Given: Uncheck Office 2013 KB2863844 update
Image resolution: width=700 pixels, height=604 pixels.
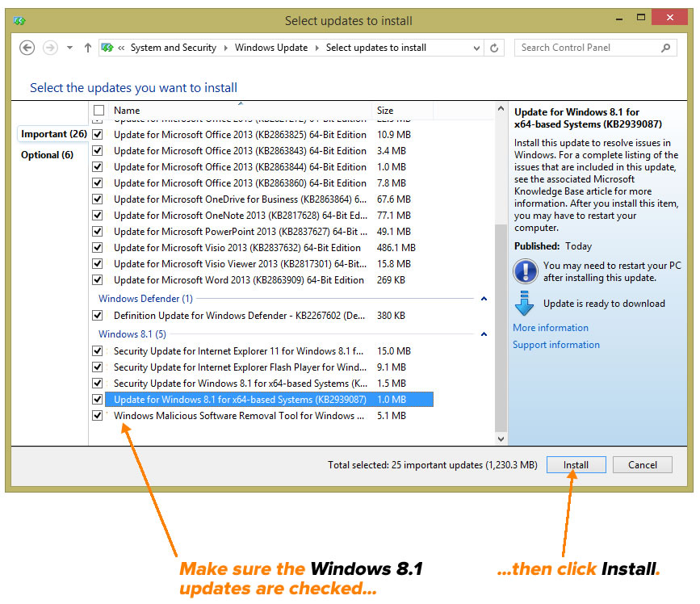Looking at the screenshot, I should coord(98,166).
